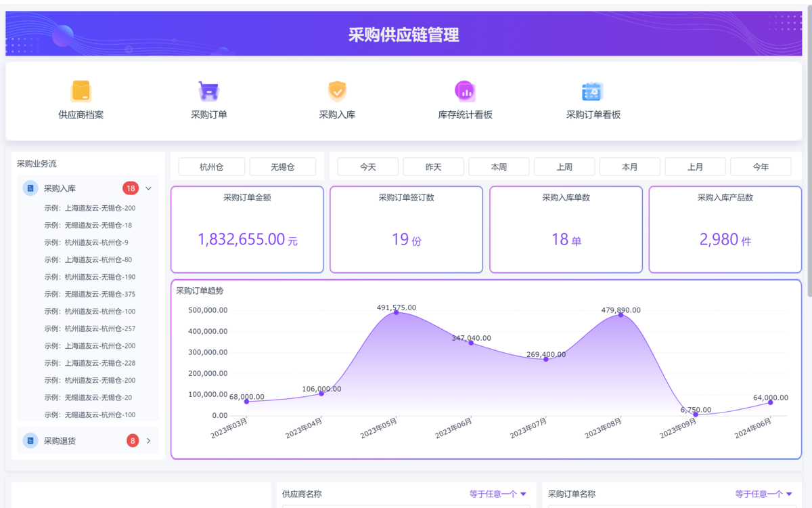Open 等于任意一个 dropdown for 供应商名称

(498, 494)
